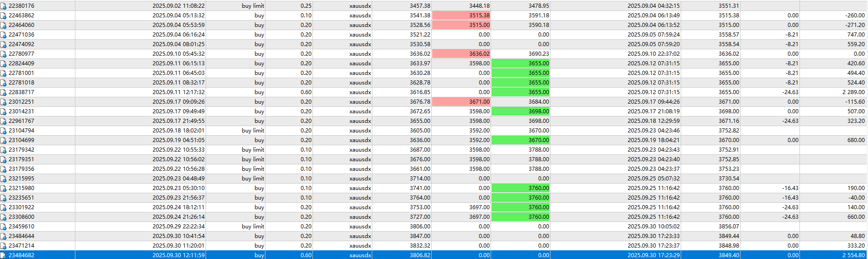868x259 pixels.
Task: Click the take profit value 3591.18
Action: pos(539,16)
